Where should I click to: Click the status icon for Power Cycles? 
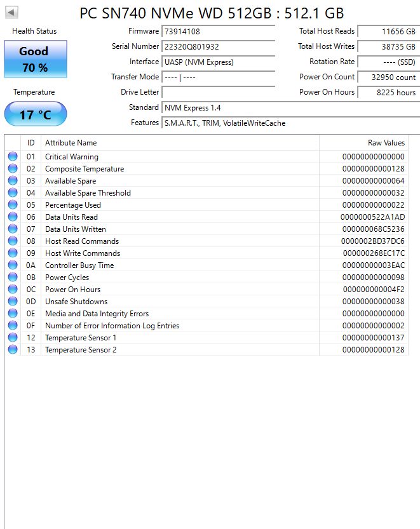tap(13, 277)
